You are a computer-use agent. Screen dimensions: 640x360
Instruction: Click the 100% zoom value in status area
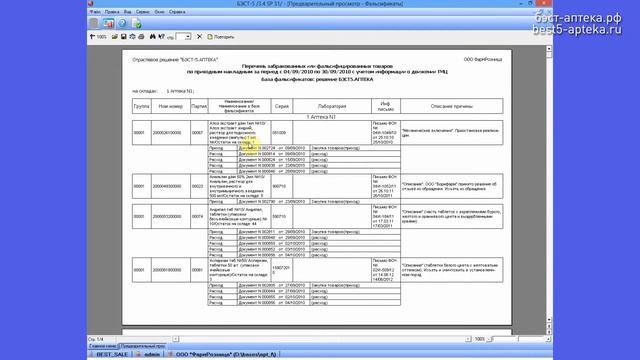point(480,339)
